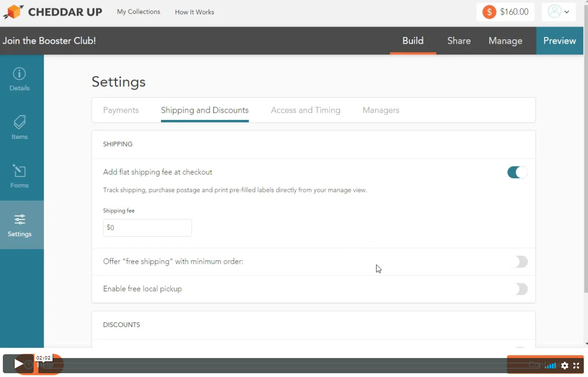Open the Forms sidebar section
This screenshot has width=588, height=377.
pos(19,176)
